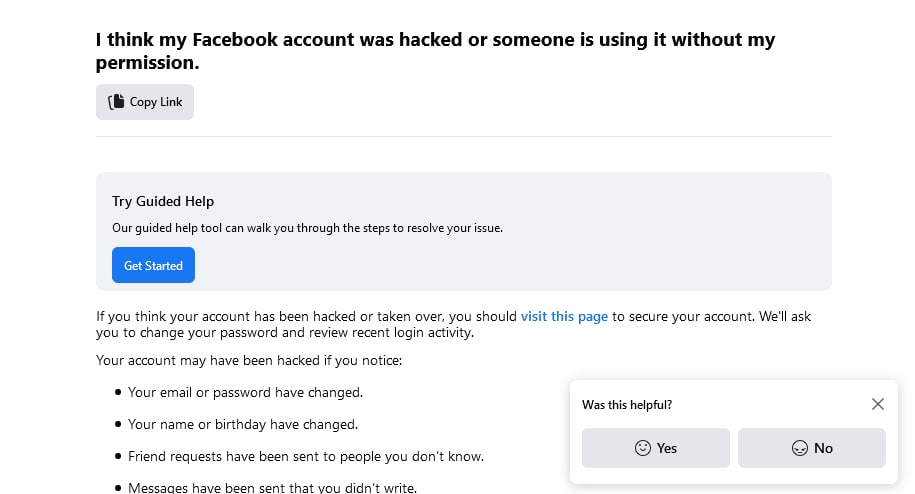Dismiss the "Was this helpful?" popup
915x494 pixels.
(878, 404)
